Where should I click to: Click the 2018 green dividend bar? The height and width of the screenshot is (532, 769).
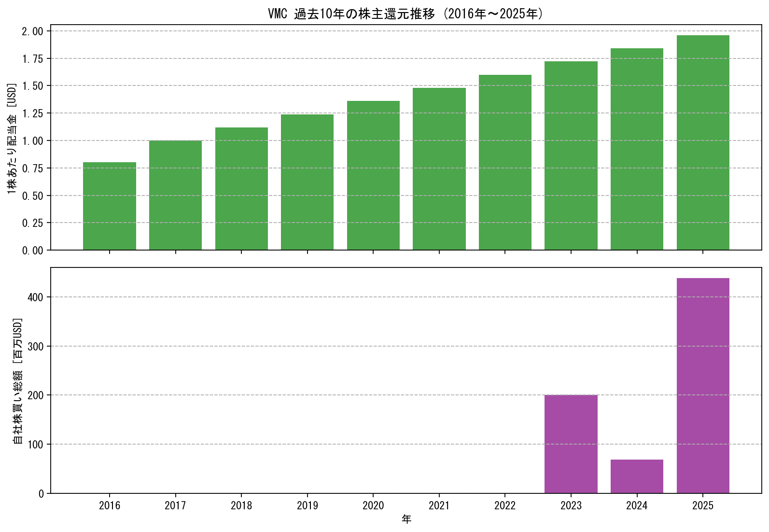(241, 189)
